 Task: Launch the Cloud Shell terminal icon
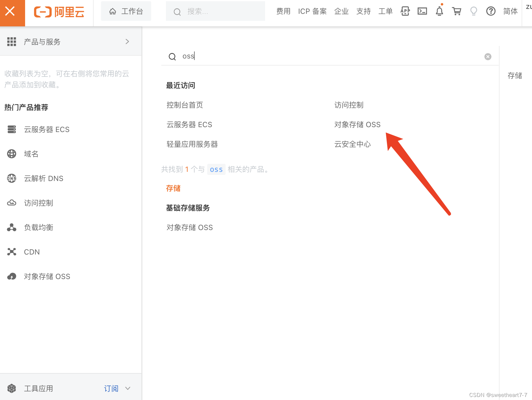pos(422,11)
